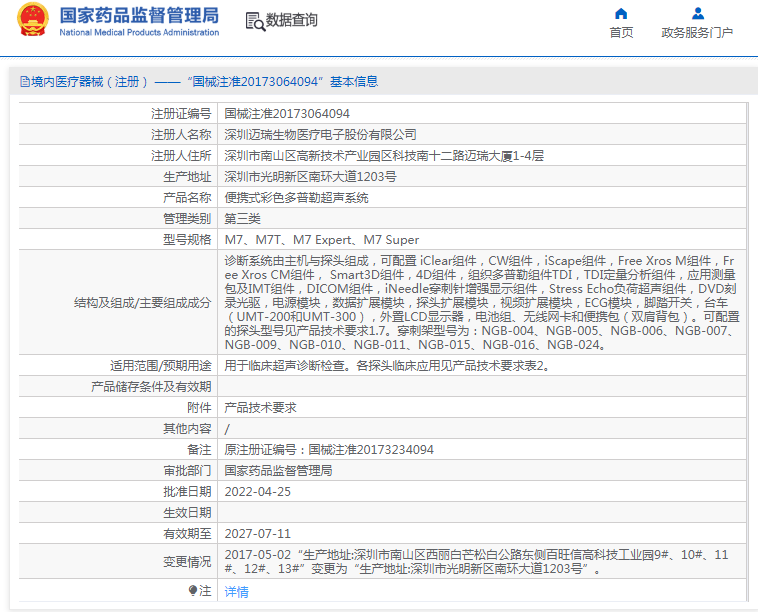Select product name 便携式彩色多普勒超声系统
The height and width of the screenshot is (612, 758).
pos(296,198)
